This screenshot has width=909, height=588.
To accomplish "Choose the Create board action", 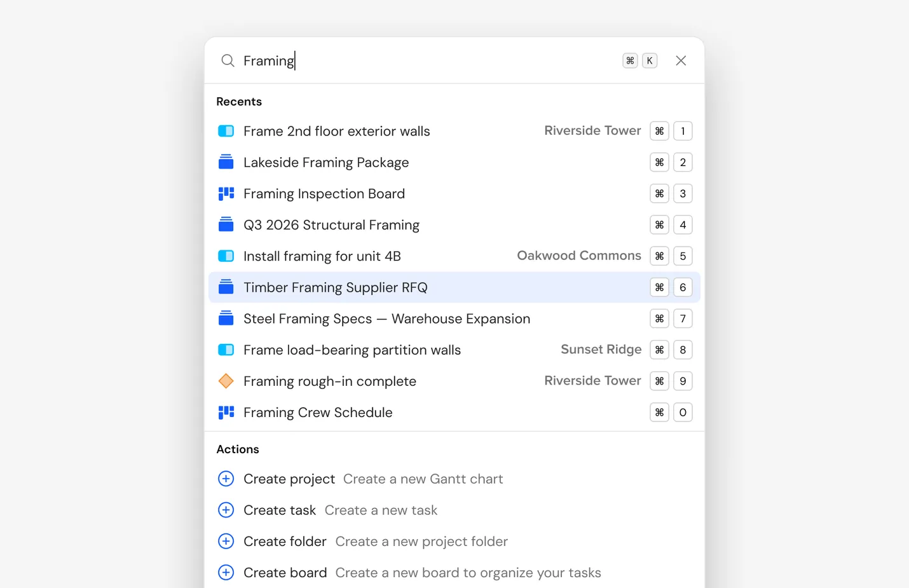I will coord(454,572).
